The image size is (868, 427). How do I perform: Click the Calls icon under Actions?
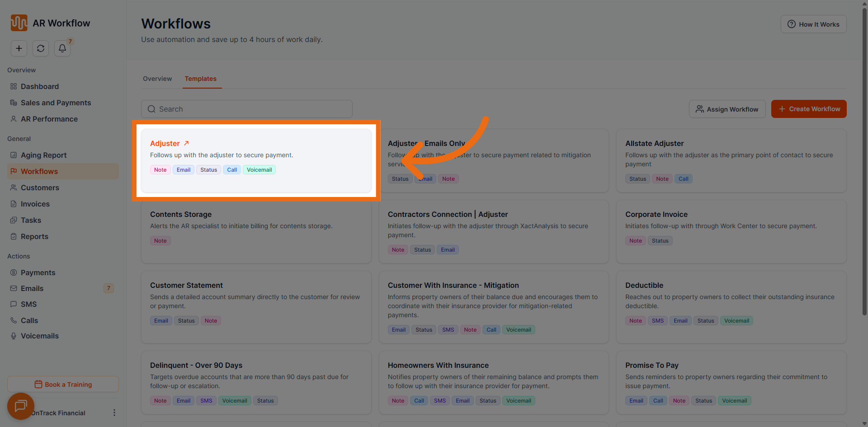click(x=14, y=320)
